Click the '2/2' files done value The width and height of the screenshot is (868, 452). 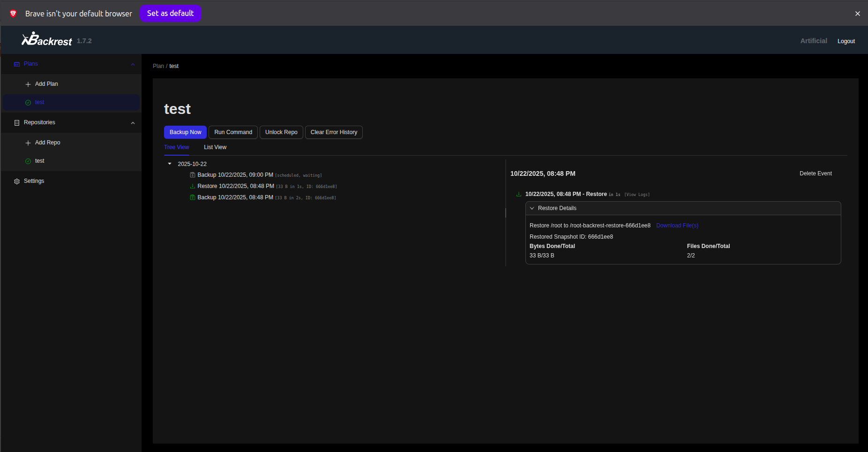coord(691,256)
